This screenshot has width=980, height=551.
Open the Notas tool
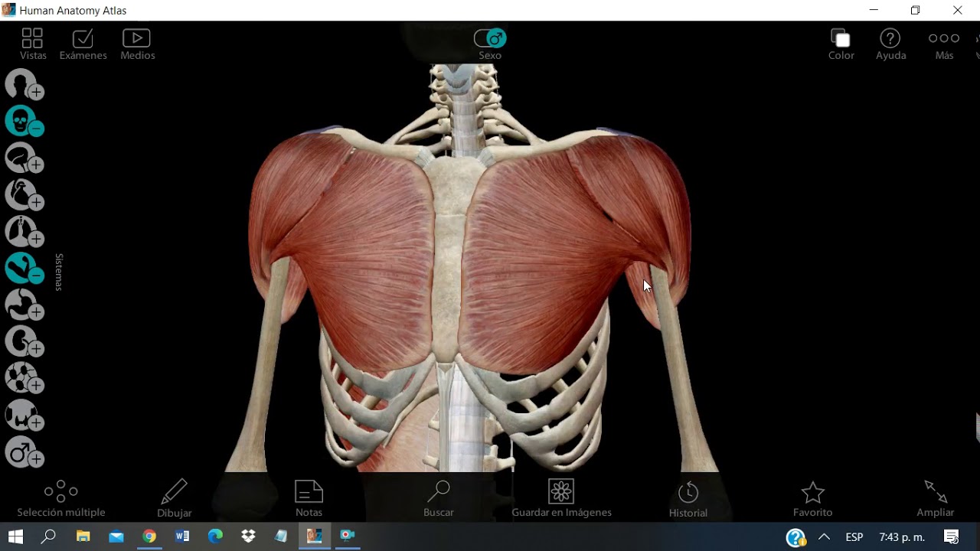(309, 499)
